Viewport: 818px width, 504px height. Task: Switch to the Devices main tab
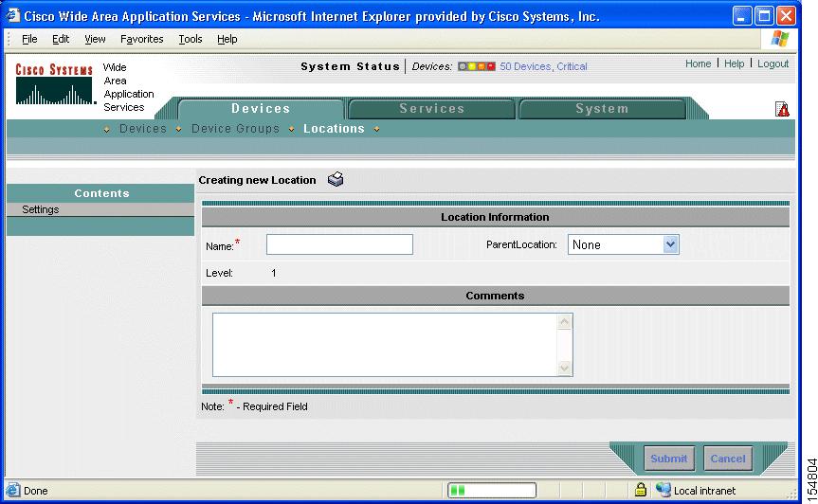click(261, 108)
